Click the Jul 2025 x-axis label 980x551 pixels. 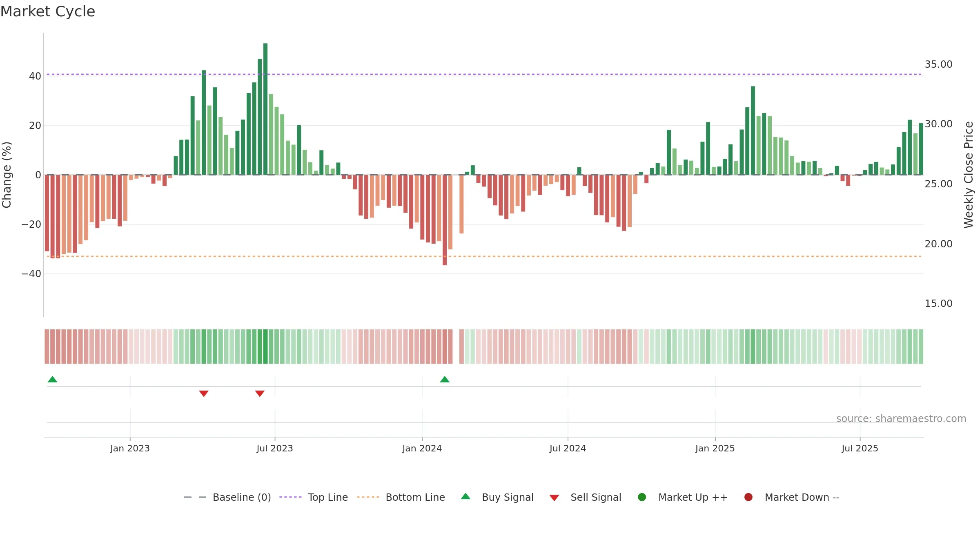860,448
